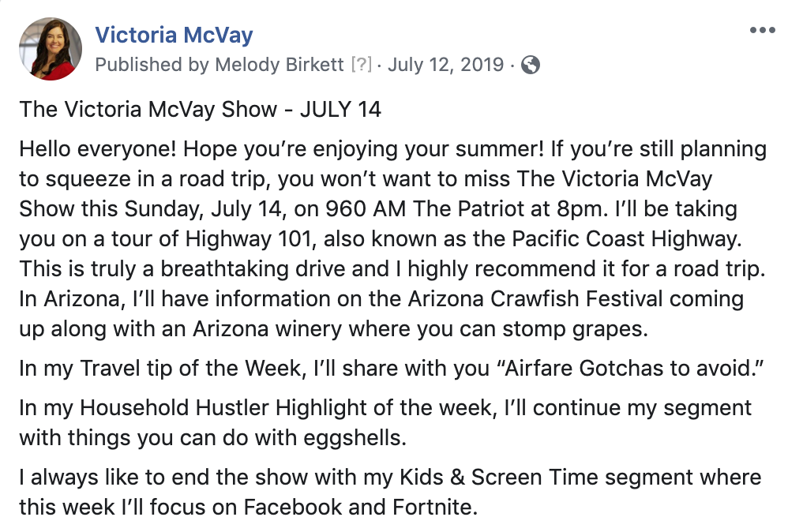
Task: Click the 'Arizona Crawfish Festival' phrase
Action: click(535, 298)
